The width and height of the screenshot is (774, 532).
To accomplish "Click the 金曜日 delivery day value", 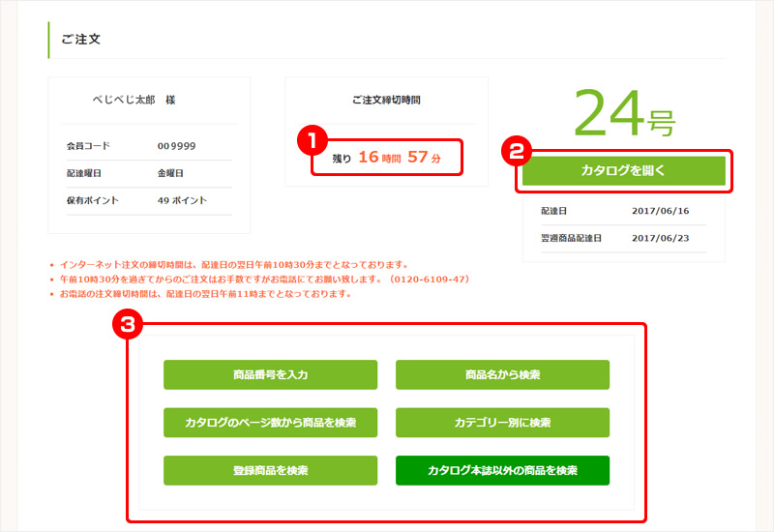I will coord(170,173).
